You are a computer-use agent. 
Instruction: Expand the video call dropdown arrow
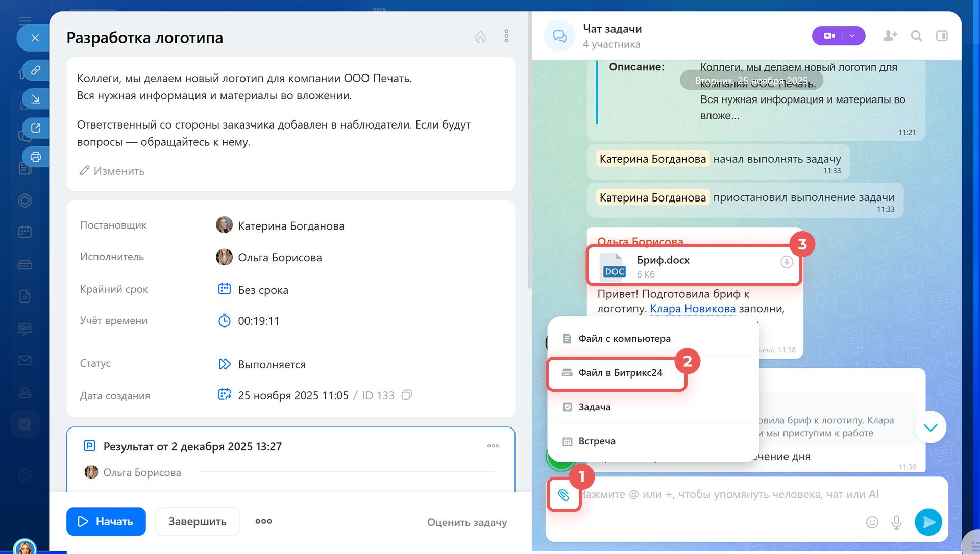pyautogui.click(x=852, y=36)
